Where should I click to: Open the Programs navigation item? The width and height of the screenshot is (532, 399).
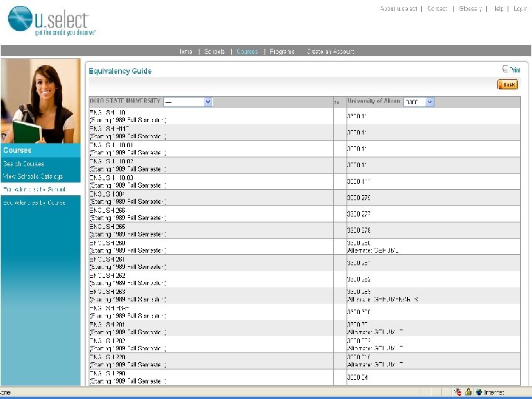tap(282, 52)
